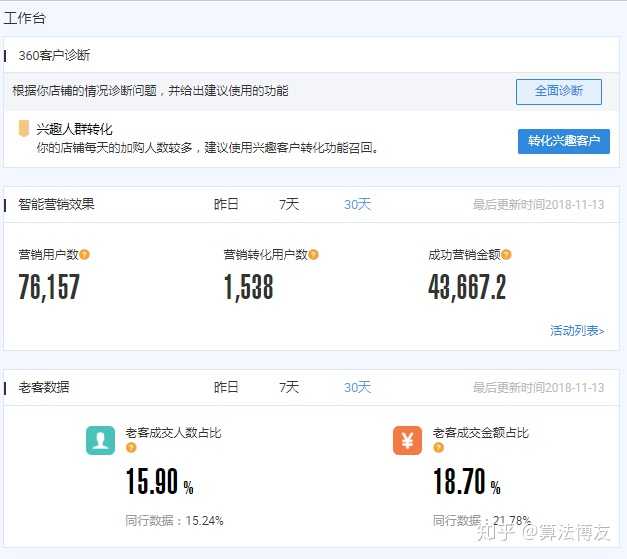Select 30天 tab in 智能营销效果

[x=357, y=204]
